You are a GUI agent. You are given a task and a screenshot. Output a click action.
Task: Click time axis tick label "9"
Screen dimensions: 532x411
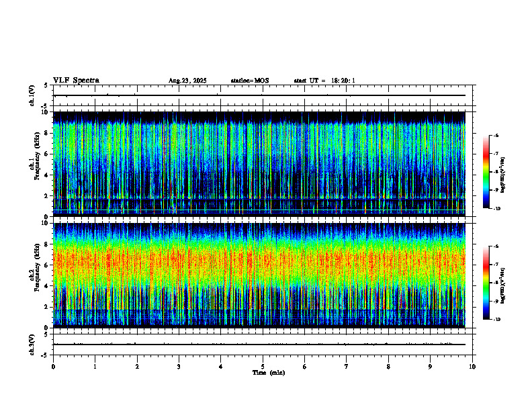click(x=430, y=367)
